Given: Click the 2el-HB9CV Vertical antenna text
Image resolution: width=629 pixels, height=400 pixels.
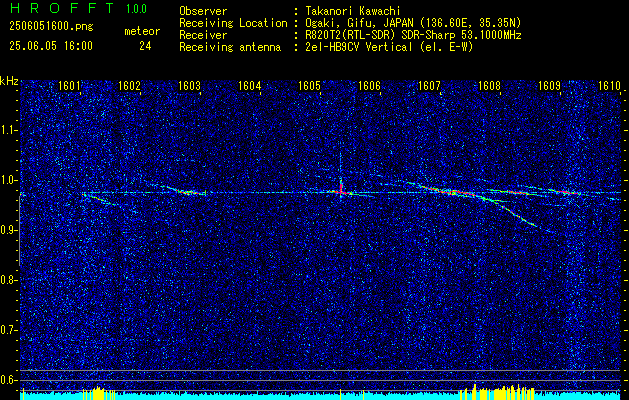Looking at the screenshot, I should click(387, 47).
